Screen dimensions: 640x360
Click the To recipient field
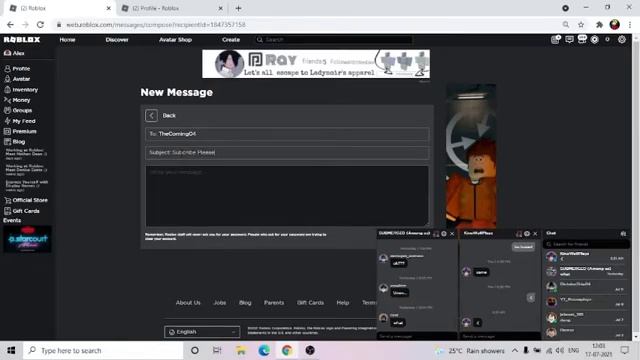pyautogui.click(x=287, y=134)
